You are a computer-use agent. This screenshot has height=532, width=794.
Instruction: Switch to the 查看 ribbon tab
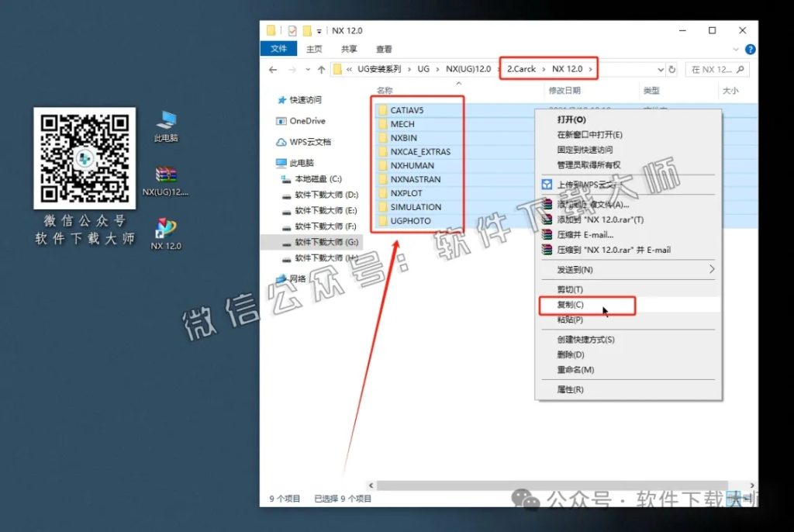point(385,48)
